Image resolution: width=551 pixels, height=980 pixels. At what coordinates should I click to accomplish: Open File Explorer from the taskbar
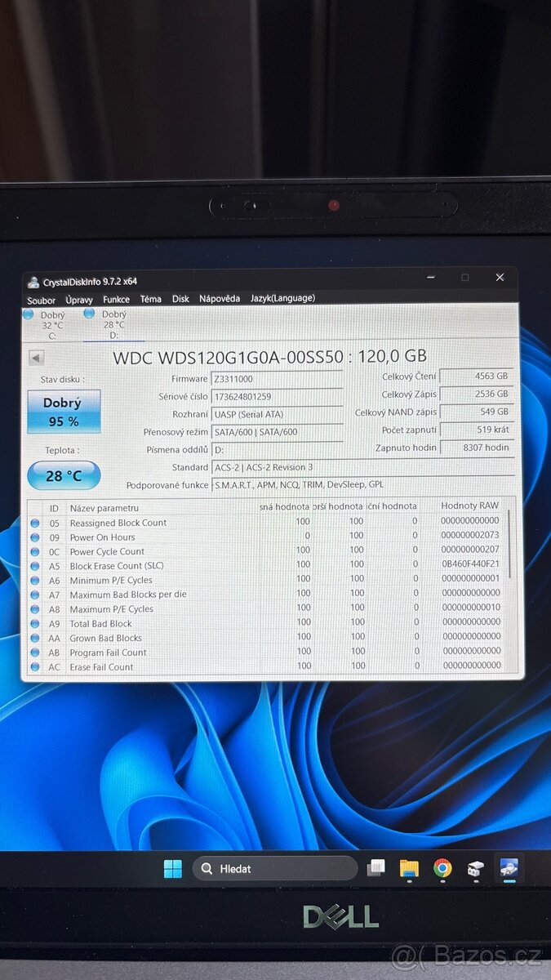coord(409,868)
